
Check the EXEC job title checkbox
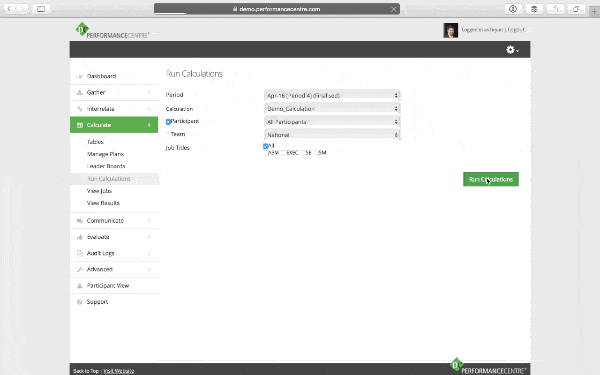coord(284,153)
